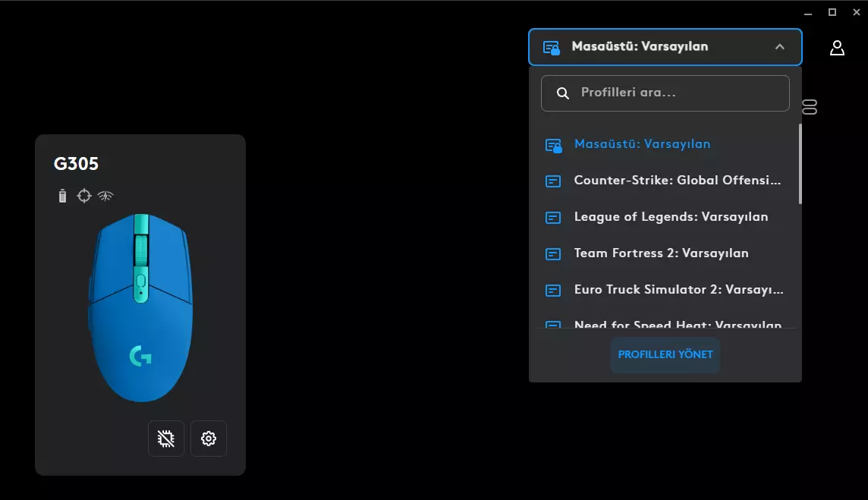Open the user account icon

pos(837,48)
